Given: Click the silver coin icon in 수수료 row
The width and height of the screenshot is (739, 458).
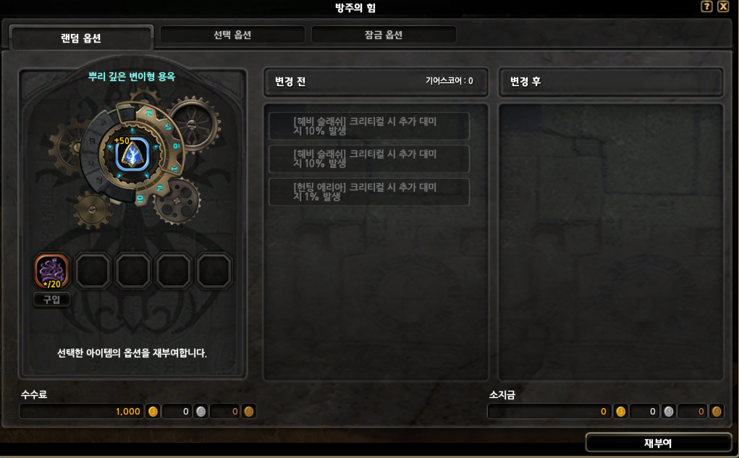Looking at the screenshot, I should click(201, 411).
